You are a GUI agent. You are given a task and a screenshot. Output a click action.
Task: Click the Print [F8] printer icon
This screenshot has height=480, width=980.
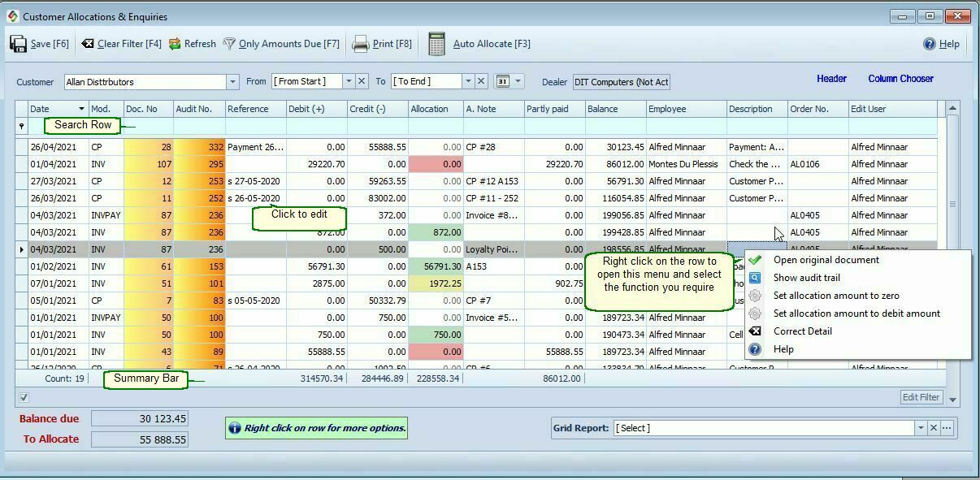click(360, 44)
